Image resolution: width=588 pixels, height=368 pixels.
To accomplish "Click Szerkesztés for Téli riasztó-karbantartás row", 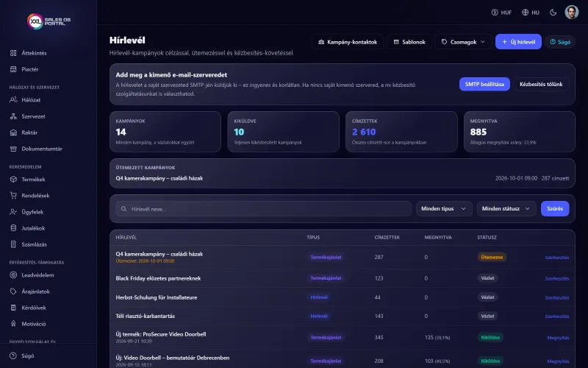I will 557,316.
